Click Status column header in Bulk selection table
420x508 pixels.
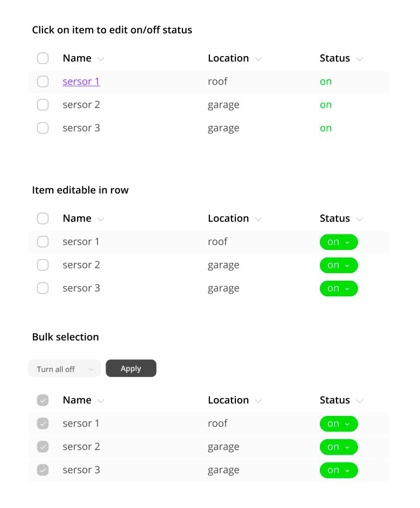click(x=335, y=400)
